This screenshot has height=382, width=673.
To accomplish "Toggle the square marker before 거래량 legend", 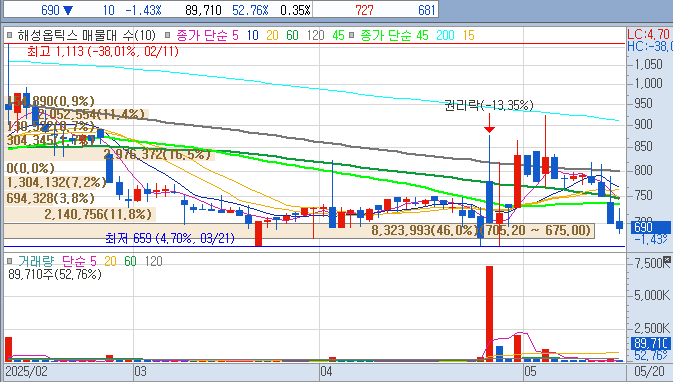I will [x=9, y=261].
